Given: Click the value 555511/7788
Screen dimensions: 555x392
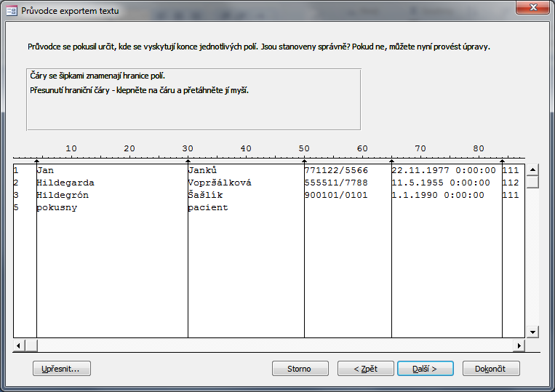Looking at the screenshot, I should point(336,183).
